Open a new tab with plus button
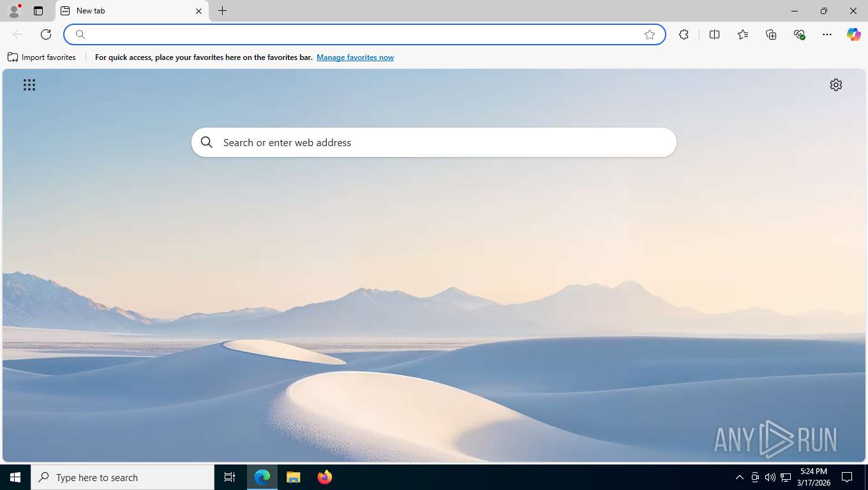 (222, 11)
